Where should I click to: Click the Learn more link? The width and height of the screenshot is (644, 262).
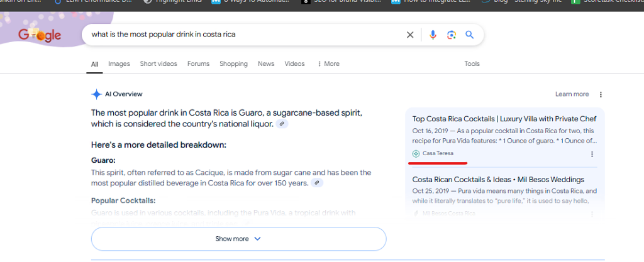pos(572,94)
